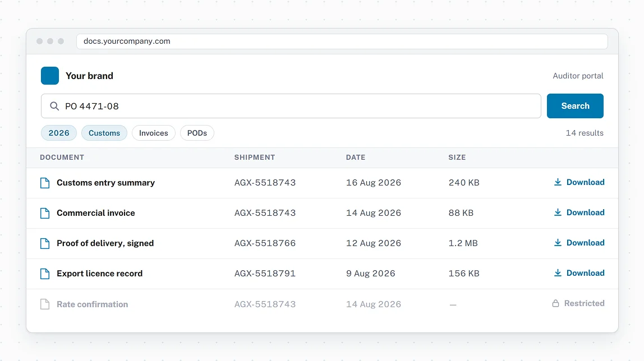Click greyed file icon for Rate confirmation
The image size is (644, 361).
[x=45, y=304]
